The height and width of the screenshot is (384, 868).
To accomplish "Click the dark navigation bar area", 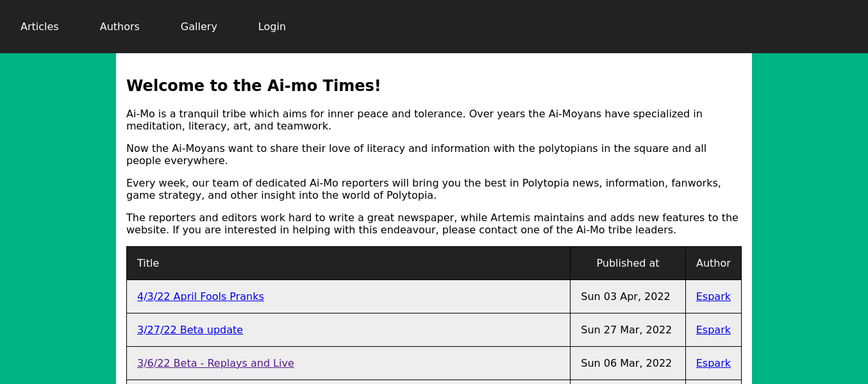I will (x=513, y=26).
